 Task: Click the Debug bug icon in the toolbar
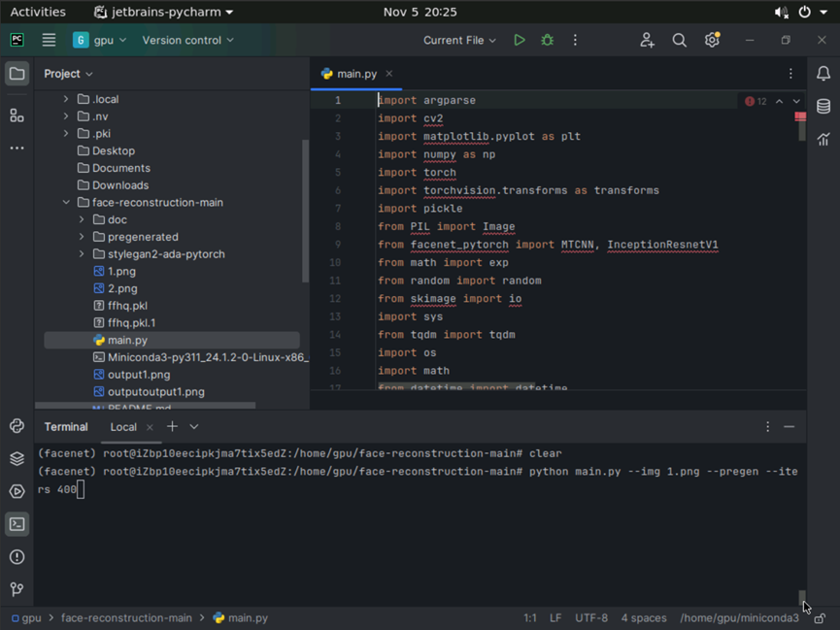click(x=548, y=41)
